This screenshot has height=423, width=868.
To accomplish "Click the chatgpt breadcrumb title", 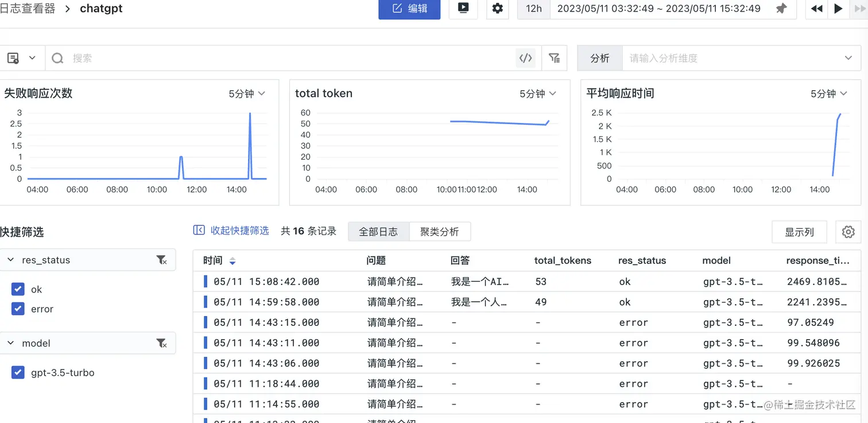I will point(101,9).
